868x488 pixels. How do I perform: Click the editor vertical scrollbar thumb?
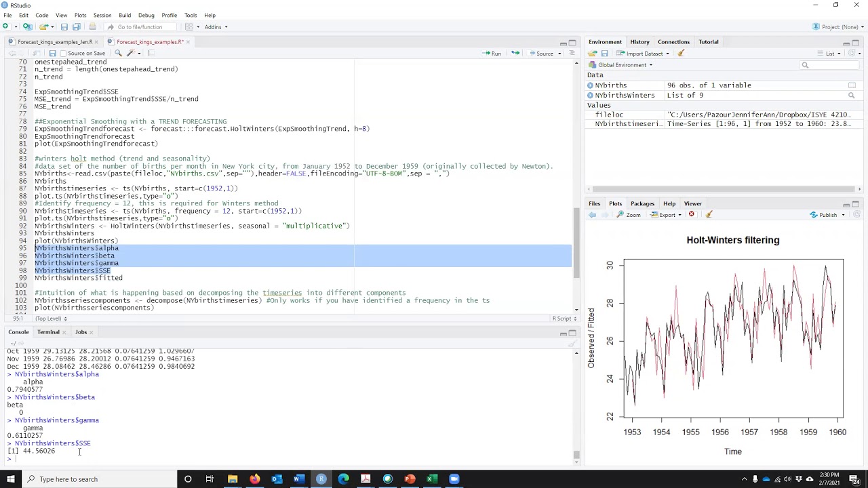[576, 243]
